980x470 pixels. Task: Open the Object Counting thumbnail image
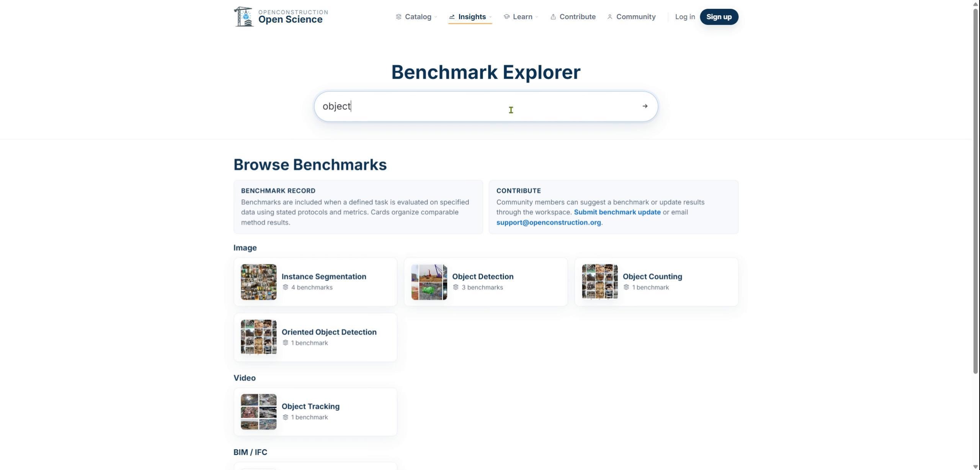tap(599, 282)
